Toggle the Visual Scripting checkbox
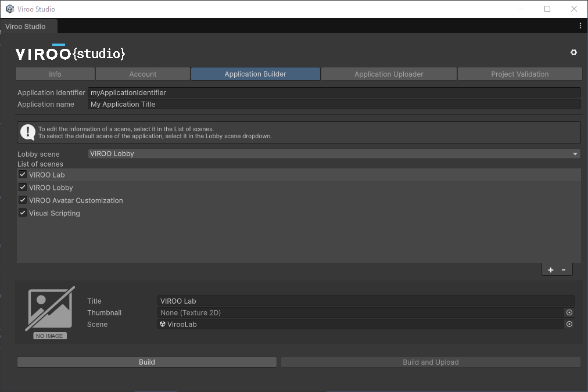Viewport: 588px width, 392px height. (x=23, y=213)
